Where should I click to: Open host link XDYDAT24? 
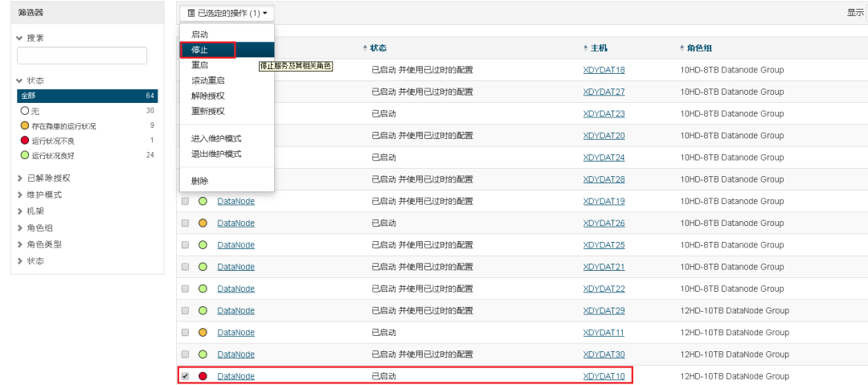[604, 158]
